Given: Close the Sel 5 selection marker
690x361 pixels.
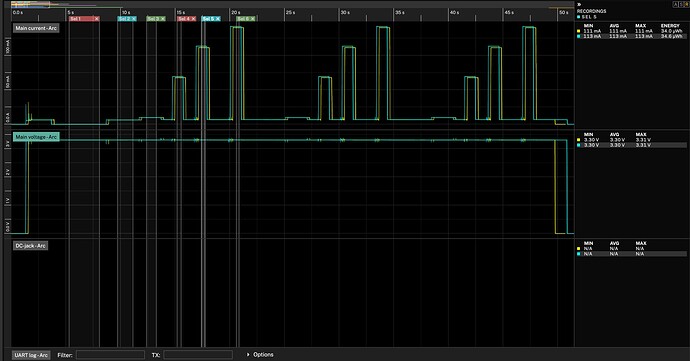Looking at the screenshot, I should click(218, 19).
